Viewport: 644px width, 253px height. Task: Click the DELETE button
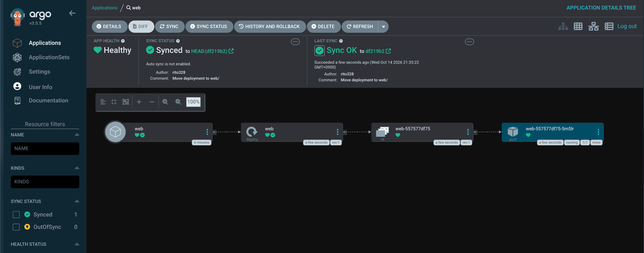click(x=323, y=26)
